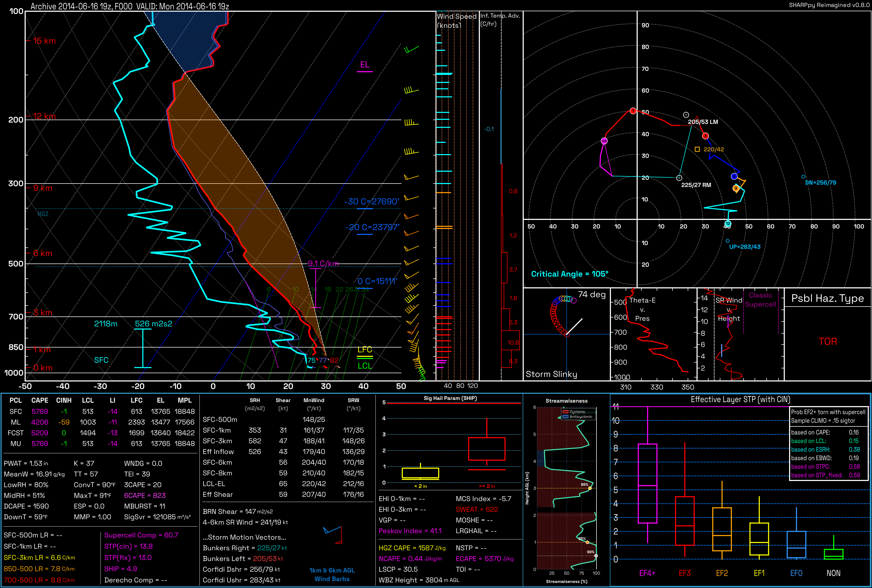872x588 pixels.
Task: Click the 'Wind Speed (knots)' panel heading
Action: point(456,21)
